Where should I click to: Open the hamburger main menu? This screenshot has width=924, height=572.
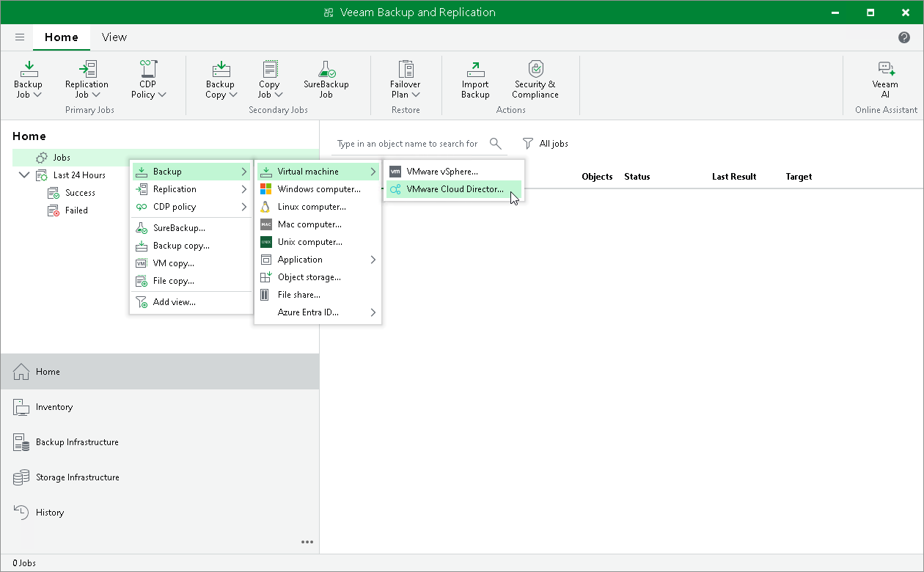pyautogui.click(x=20, y=37)
